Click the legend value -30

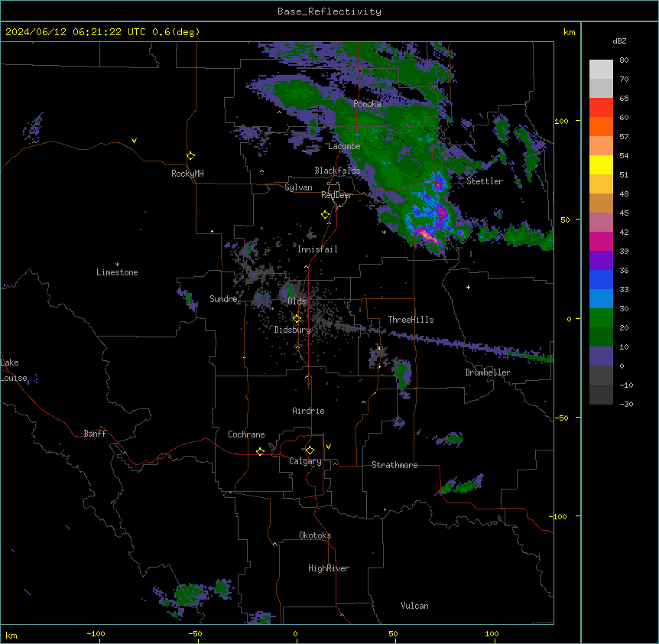point(626,405)
